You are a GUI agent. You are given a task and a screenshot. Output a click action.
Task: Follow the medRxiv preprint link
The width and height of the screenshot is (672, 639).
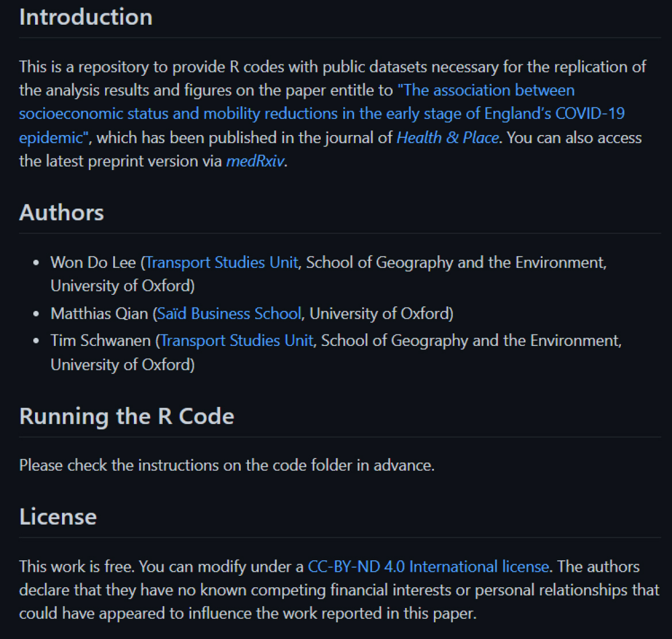pos(255,161)
